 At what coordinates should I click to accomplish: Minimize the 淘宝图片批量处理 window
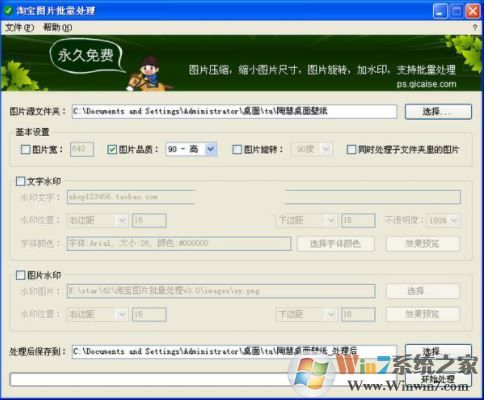440,11
